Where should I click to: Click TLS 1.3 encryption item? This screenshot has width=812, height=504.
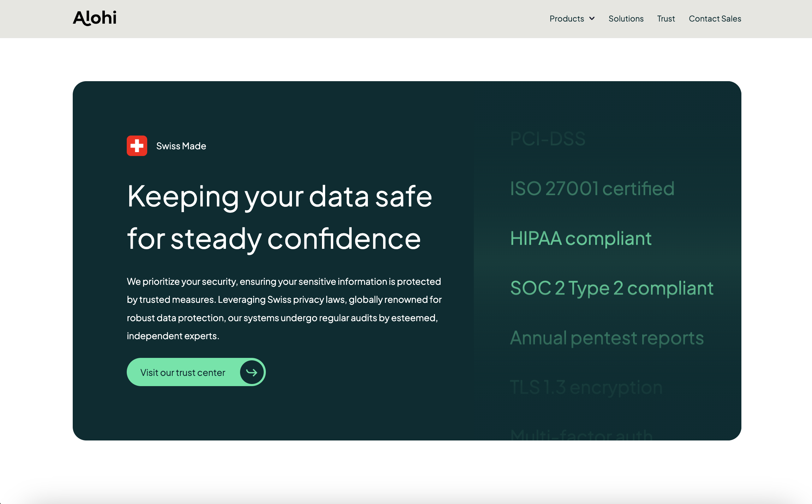[x=586, y=387]
